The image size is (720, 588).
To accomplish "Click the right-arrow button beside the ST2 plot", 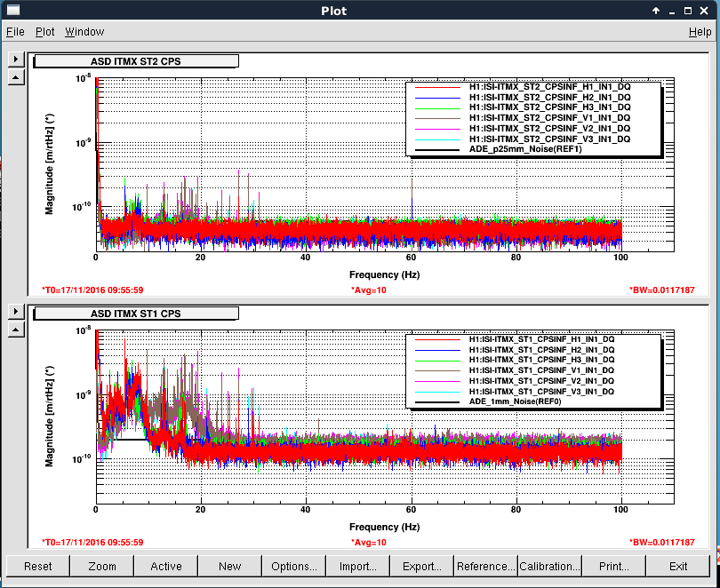I will (x=15, y=60).
